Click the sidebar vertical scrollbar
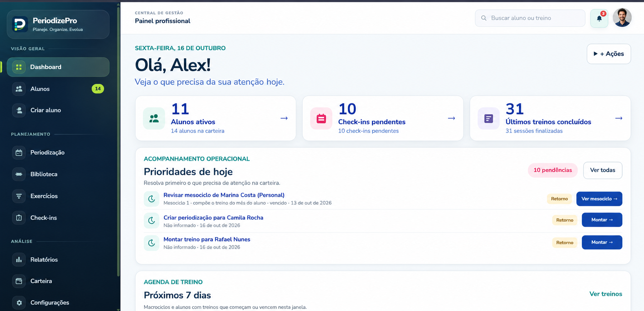Screen dimensions: 644x311 pos(118,141)
